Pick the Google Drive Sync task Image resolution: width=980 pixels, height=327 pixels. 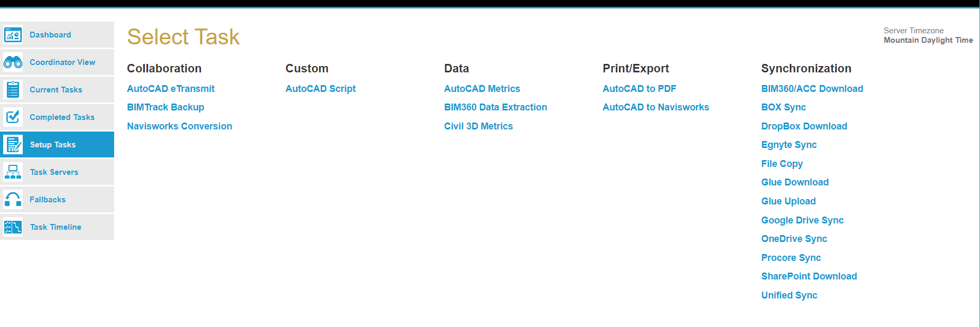(x=802, y=220)
